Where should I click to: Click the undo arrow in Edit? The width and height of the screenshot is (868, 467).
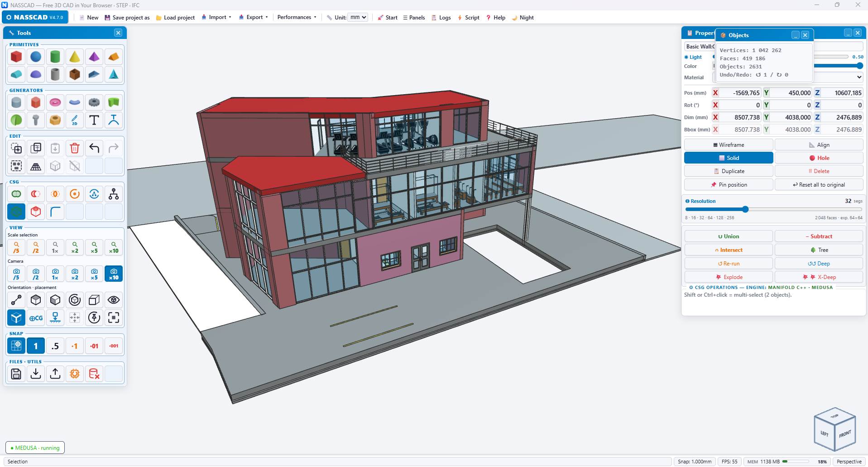(94, 148)
